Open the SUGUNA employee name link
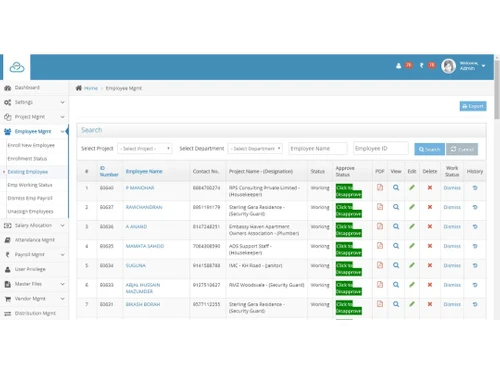Viewport: 500px width, 375px height. [x=135, y=265]
